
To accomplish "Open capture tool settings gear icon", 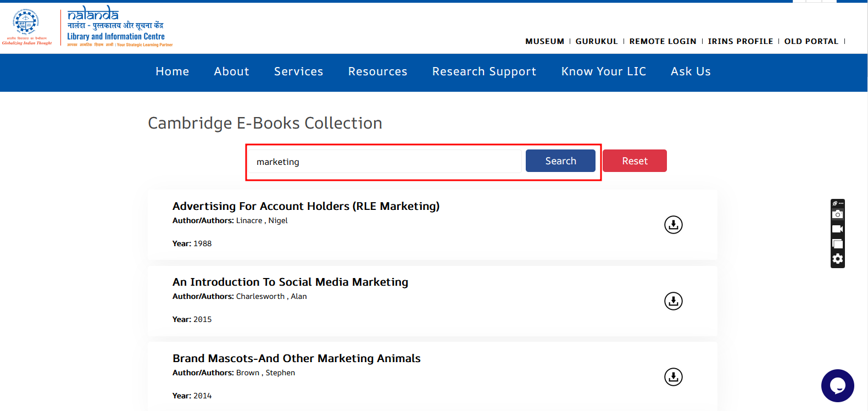I will (837, 259).
